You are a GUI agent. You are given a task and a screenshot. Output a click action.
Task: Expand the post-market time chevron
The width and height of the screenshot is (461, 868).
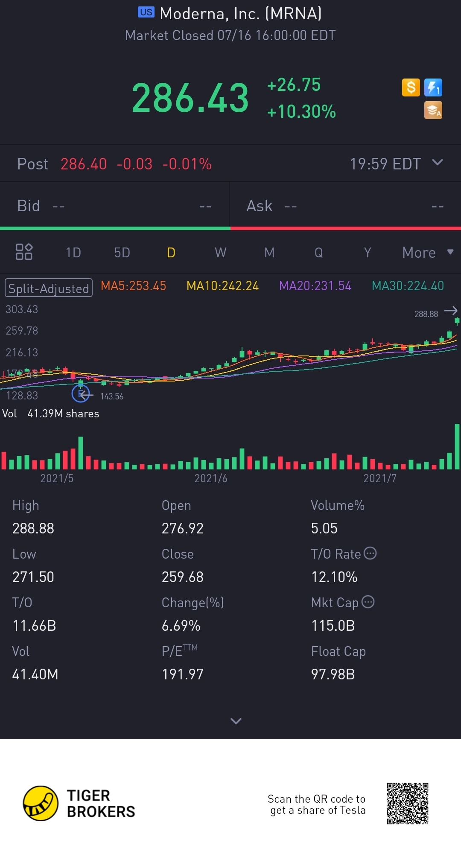click(x=438, y=162)
